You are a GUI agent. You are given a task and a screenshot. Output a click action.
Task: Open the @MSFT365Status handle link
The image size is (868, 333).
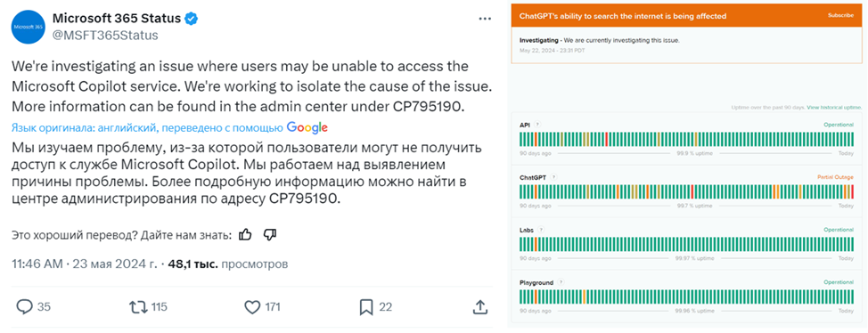pos(105,36)
